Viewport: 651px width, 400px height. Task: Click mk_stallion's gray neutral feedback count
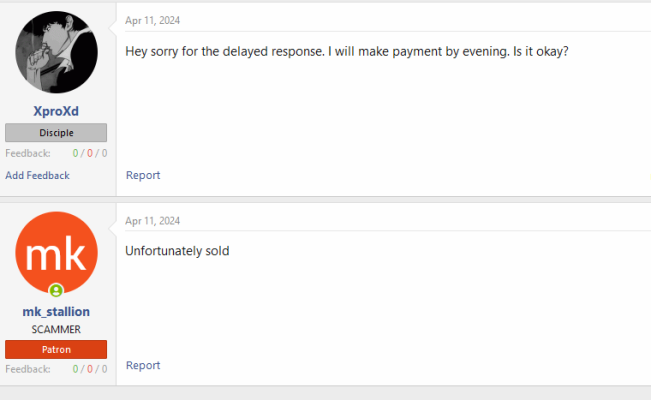tap(104, 369)
